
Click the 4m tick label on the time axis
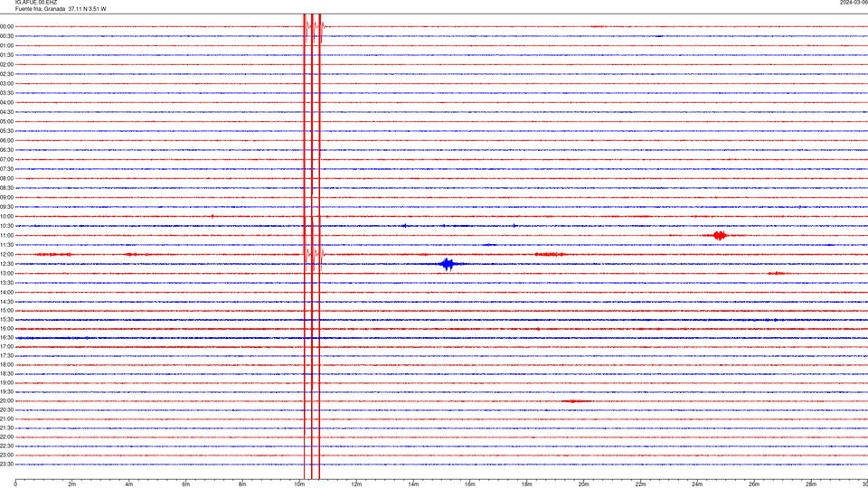click(x=129, y=484)
